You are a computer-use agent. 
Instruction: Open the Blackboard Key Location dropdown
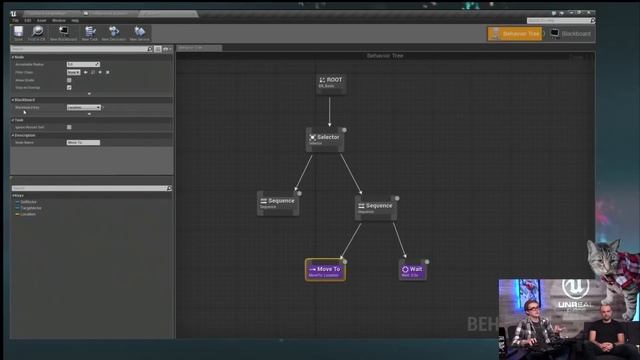tap(84, 107)
